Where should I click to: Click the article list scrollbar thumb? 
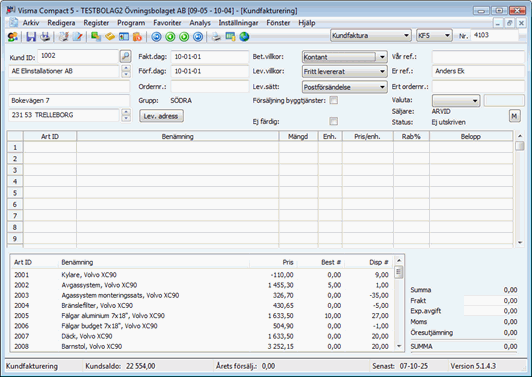[x=399, y=272]
